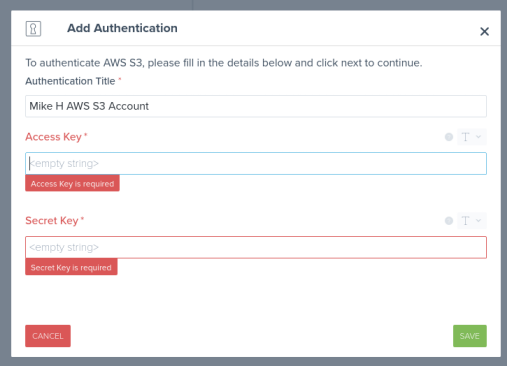
Task: Click the Access Key field label
Action: [56, 137]
